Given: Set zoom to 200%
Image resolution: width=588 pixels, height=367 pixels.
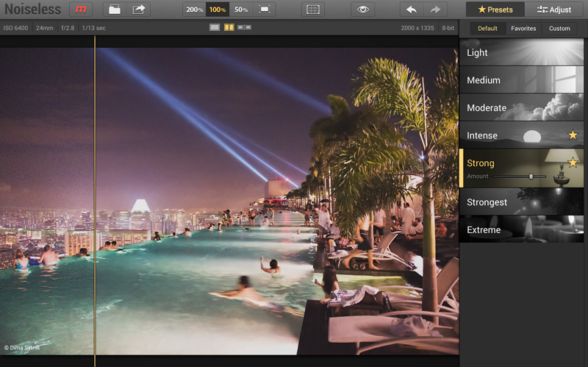Looking at the screenshot, I should 194,10.
